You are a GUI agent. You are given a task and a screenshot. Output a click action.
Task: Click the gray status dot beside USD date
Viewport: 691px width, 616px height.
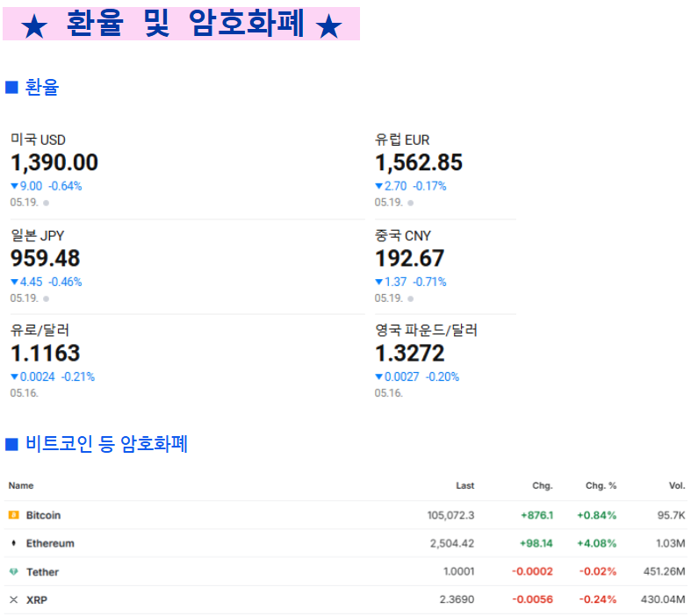point(47,203)
